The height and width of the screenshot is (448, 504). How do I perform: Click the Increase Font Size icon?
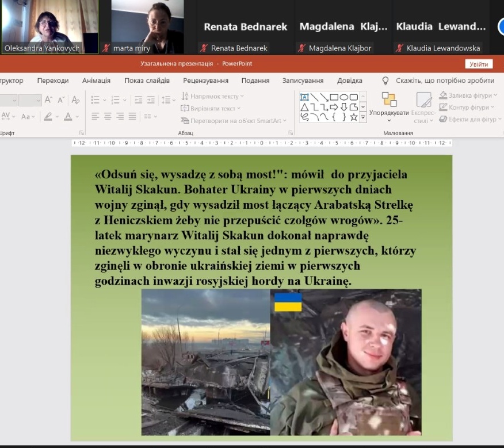pos(48,99)
